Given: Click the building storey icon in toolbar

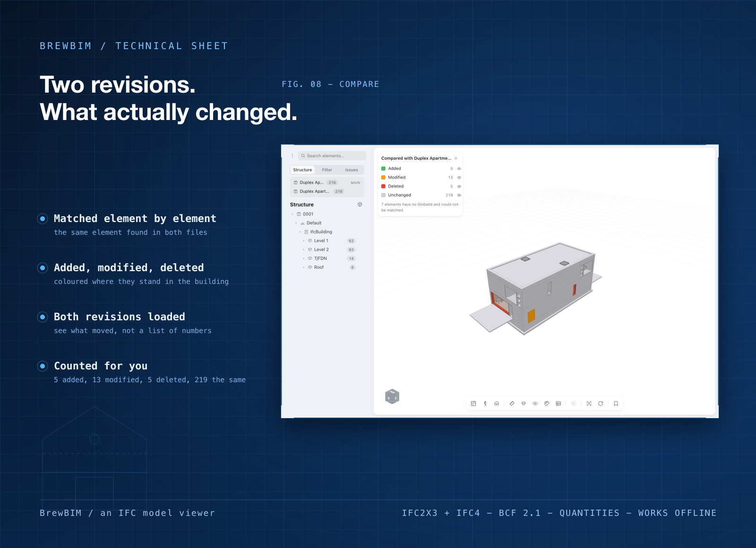Looking at the screenshot, I should point(497,403).
